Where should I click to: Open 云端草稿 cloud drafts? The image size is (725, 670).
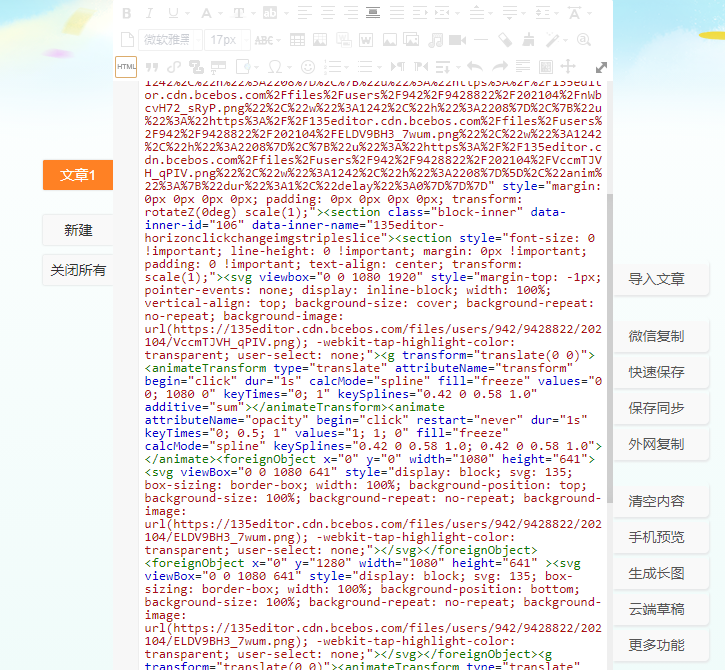(661, 609)
